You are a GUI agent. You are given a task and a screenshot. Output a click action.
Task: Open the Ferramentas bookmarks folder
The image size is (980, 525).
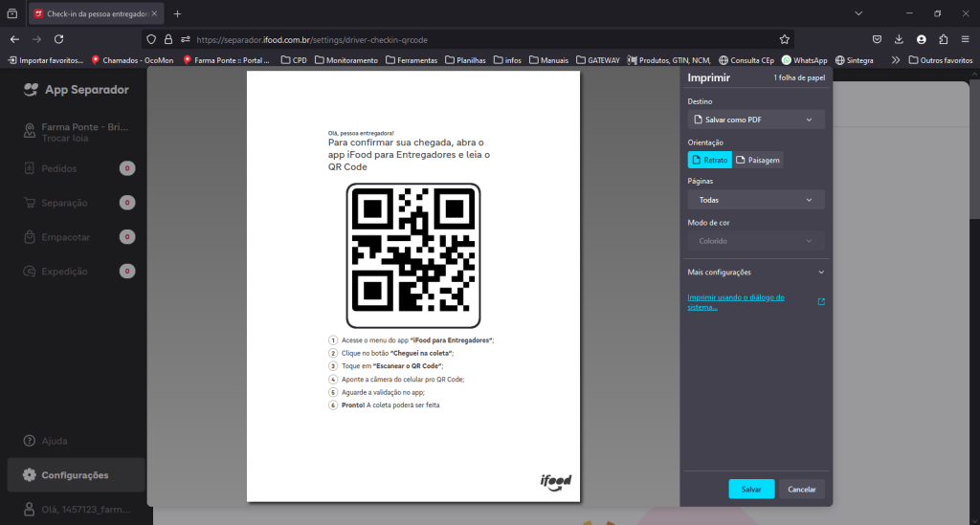[412, 60]
